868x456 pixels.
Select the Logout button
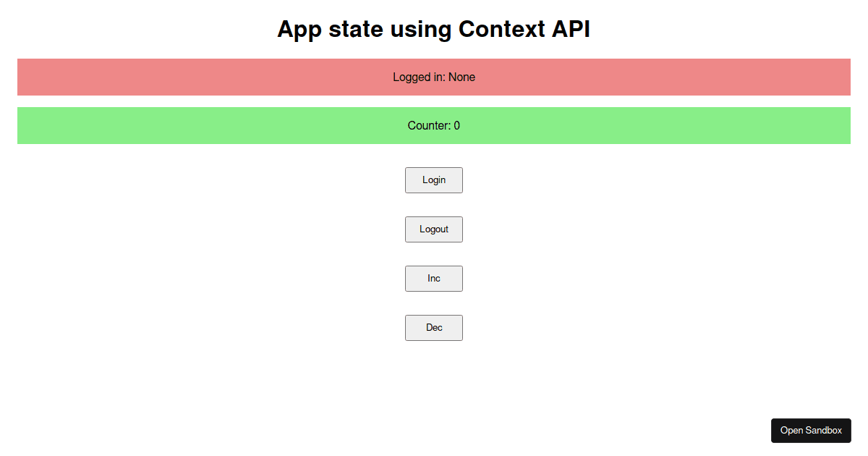tap(434, 229)
